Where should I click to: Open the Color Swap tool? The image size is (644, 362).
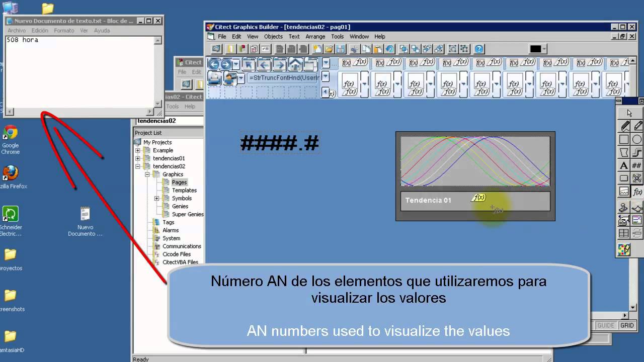point(624,249)
